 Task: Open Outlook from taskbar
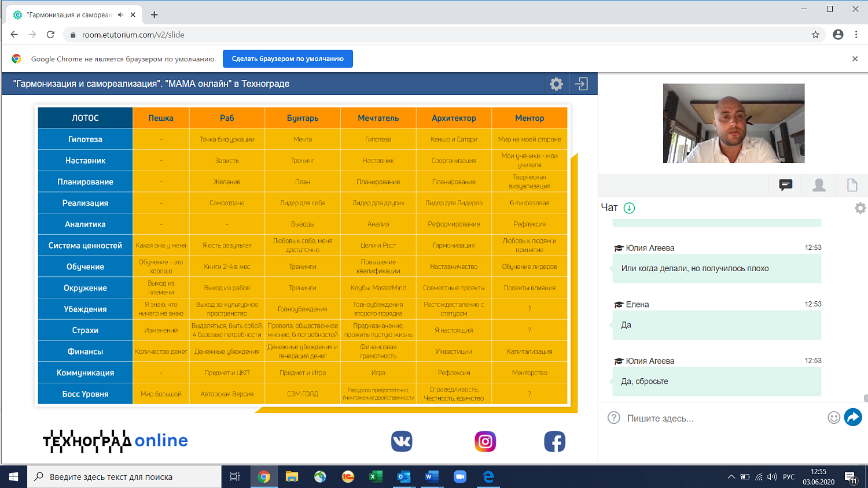click(x=404, y=477)
